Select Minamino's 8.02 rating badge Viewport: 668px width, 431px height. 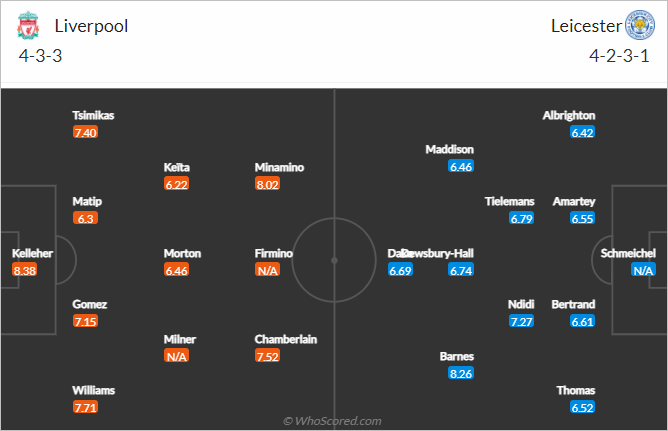(268, 184)
